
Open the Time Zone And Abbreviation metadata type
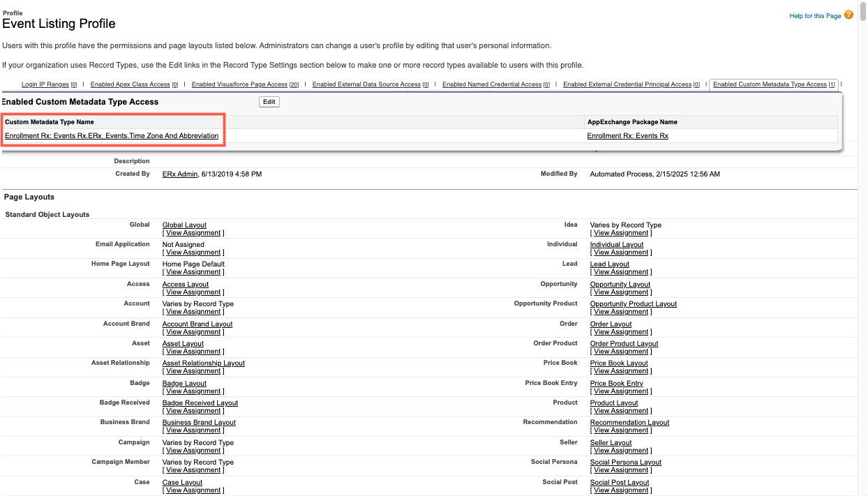(x=112, y=136)
